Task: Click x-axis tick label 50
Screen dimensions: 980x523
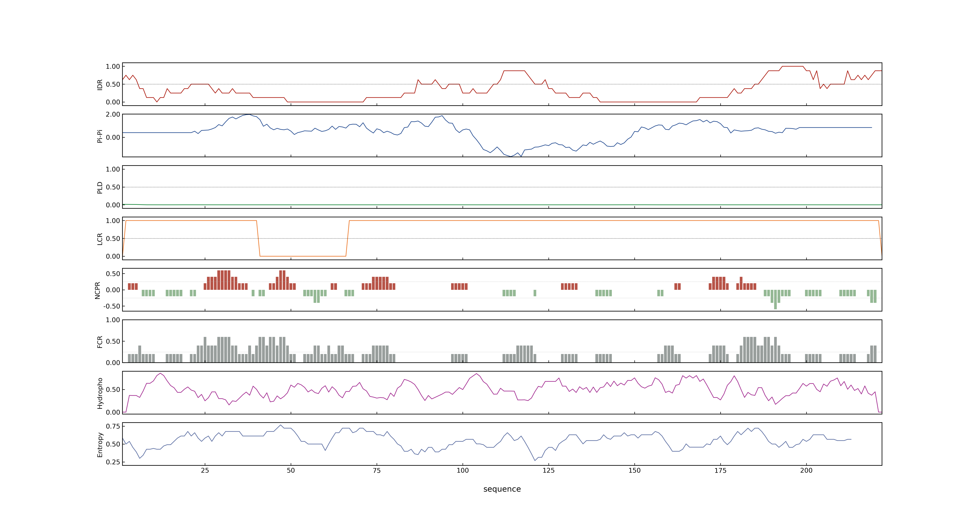Action: (291, 470)
